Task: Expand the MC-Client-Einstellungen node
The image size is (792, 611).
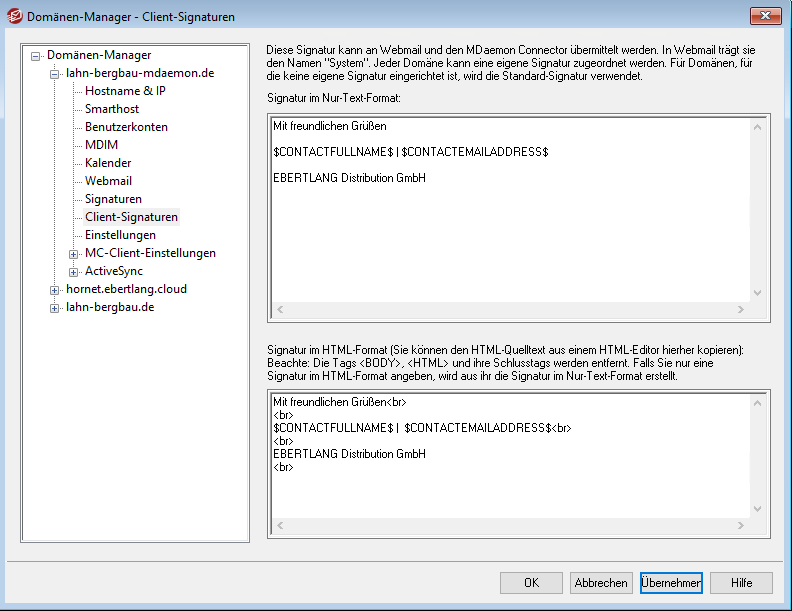Action: coord(73,254)
